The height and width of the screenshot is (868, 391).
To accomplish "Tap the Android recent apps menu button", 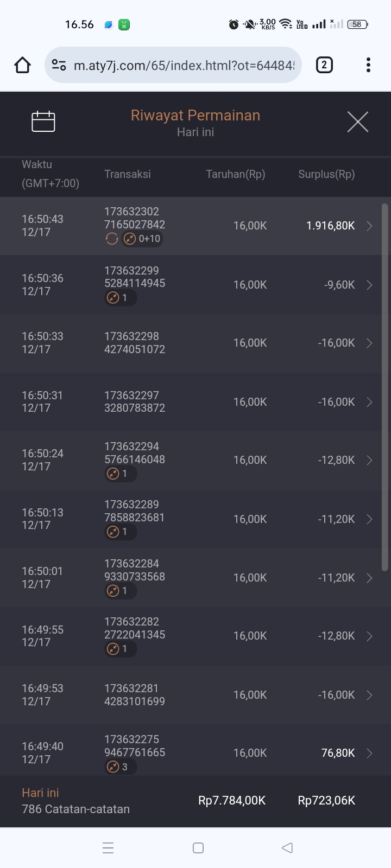I will [108, 848].
